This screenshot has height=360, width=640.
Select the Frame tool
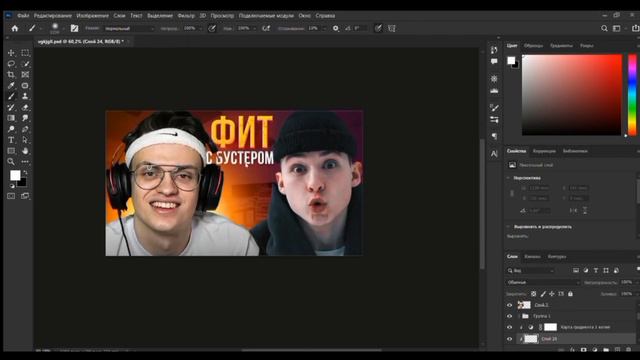click(x=25, y=75)
